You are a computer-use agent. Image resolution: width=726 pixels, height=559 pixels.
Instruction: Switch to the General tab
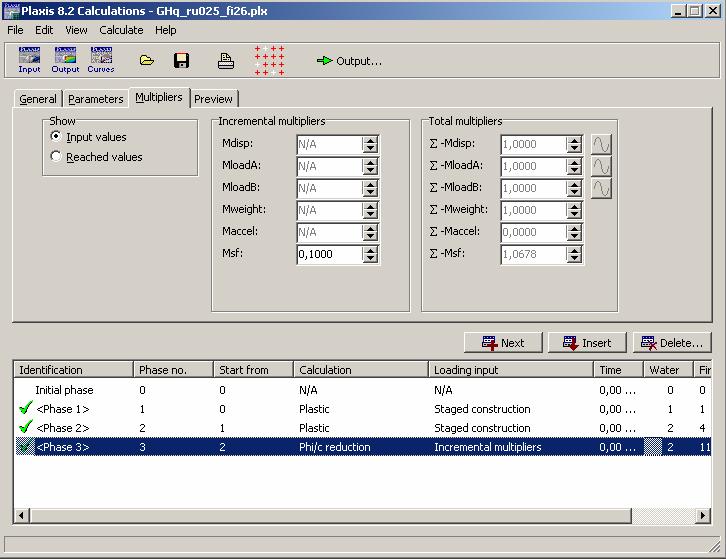(38, 99)
